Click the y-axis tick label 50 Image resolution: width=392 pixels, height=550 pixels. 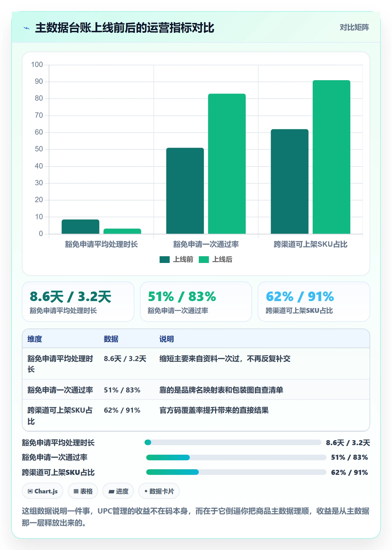(39, 149)
